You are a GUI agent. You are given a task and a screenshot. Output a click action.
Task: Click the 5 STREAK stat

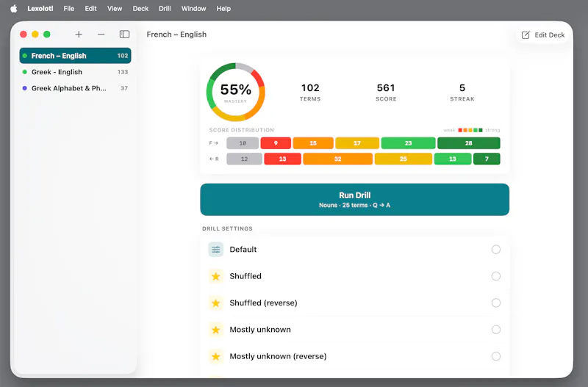click(462, 93)
